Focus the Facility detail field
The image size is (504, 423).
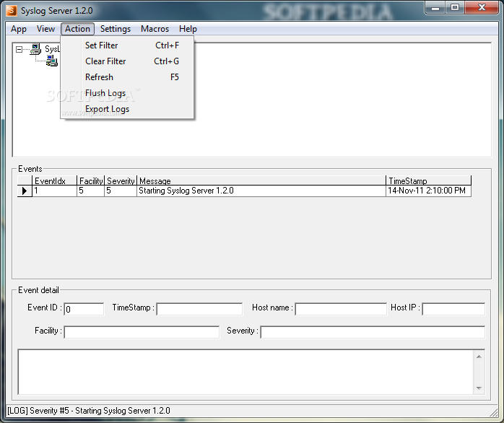(142, 332)
